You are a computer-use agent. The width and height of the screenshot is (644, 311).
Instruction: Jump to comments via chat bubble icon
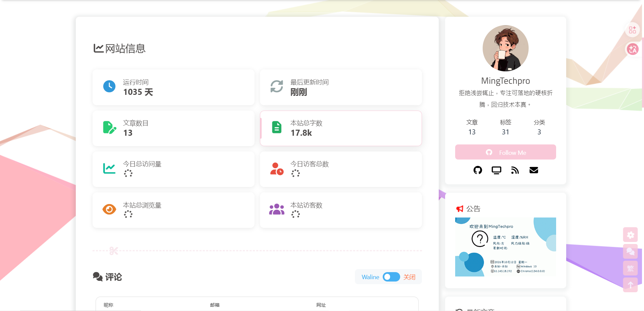pyautogui.click(x=631, y=251)
